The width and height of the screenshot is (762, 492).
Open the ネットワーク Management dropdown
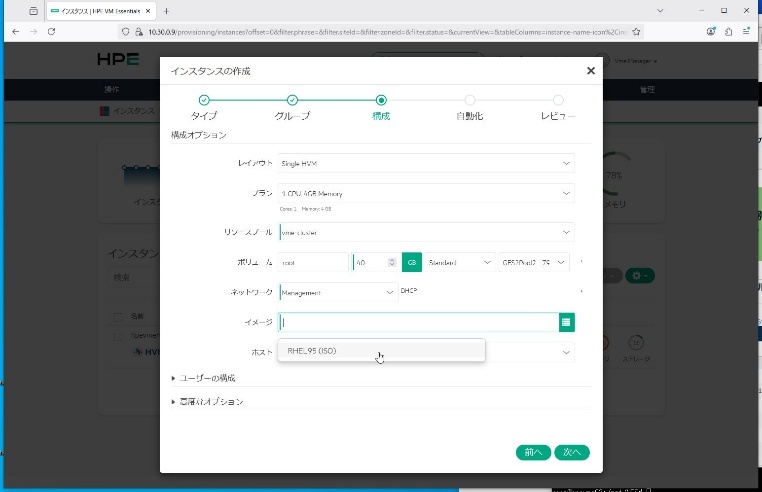pos(337,292)
